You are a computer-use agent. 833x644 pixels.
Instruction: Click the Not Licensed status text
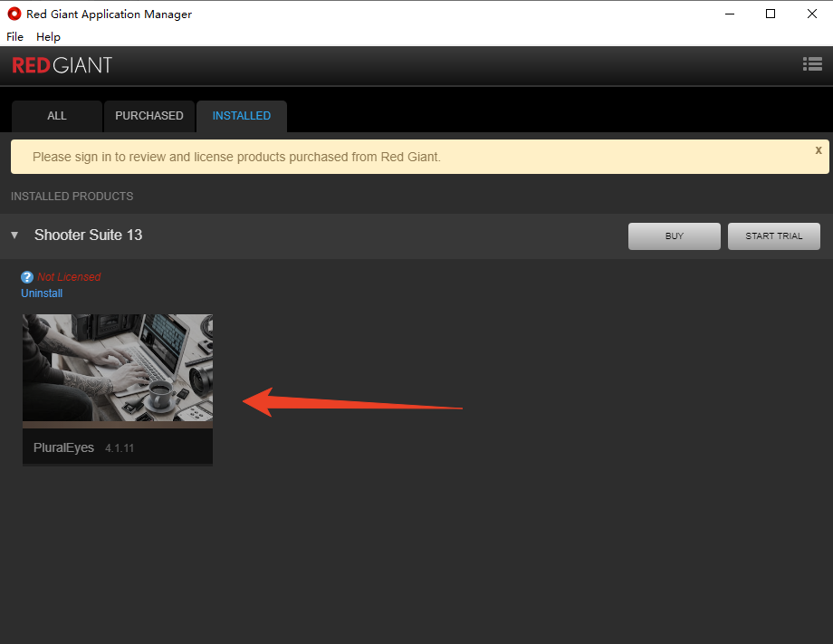pyautogui.click(x=69, y=277)
